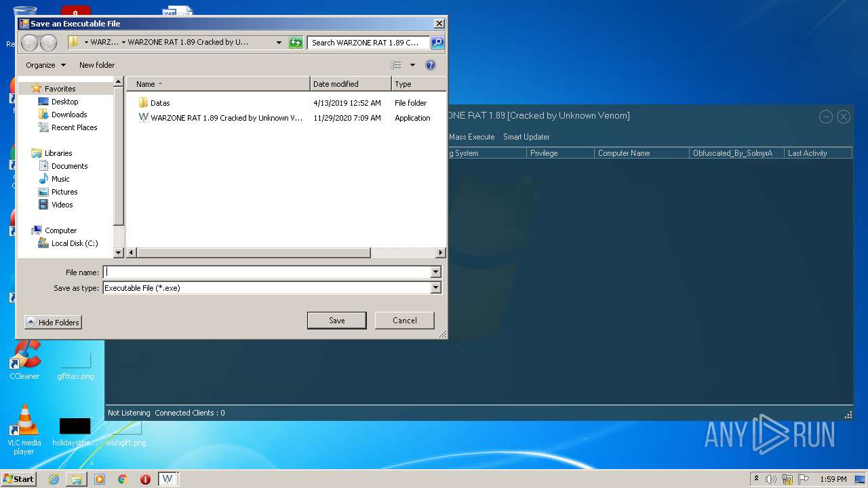Click the Cancel button
The image size is (868, 488).
pyautogui.click(x=404, y=321)
